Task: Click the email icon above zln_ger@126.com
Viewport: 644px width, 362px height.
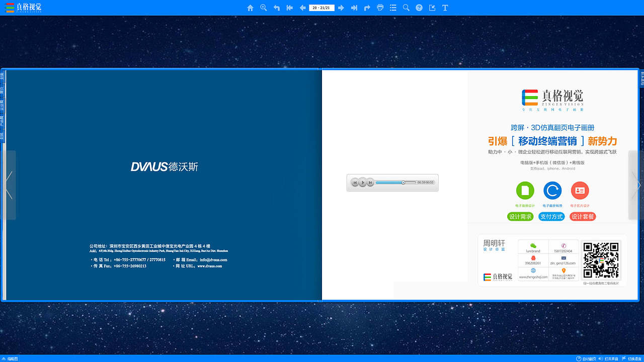Action: (x=563, y=258)
